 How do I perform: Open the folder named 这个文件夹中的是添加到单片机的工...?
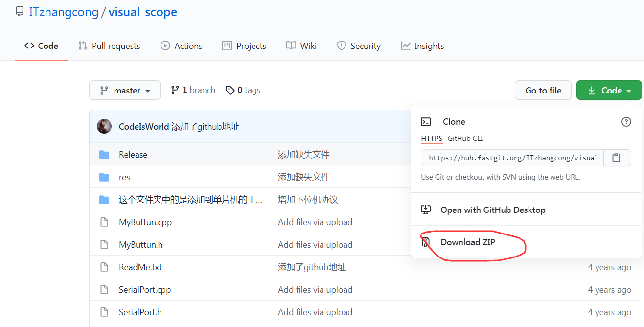coord(191,200)
